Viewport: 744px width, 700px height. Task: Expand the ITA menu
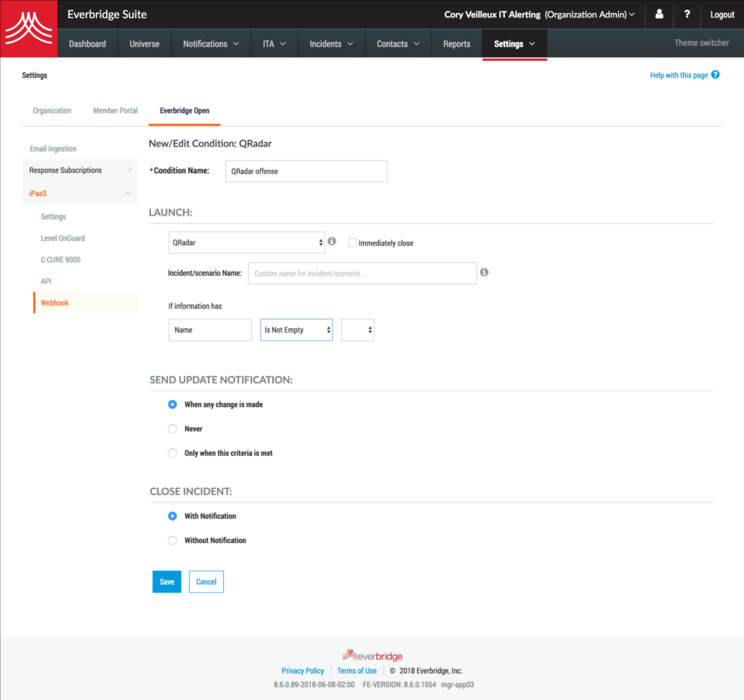click(x=274, y=44)
